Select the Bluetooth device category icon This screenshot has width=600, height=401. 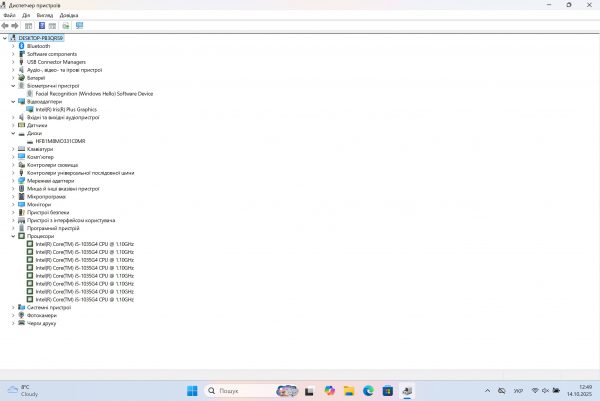[x=21, y=45]
